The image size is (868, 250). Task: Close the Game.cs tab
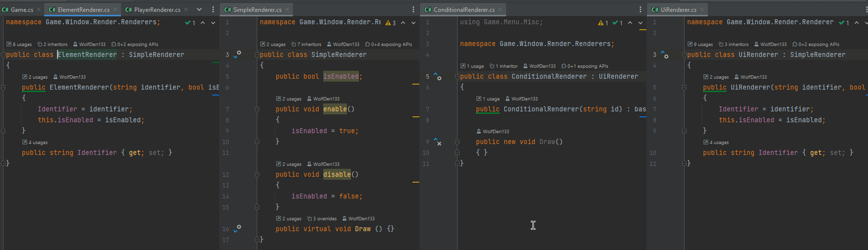point(39,9)
